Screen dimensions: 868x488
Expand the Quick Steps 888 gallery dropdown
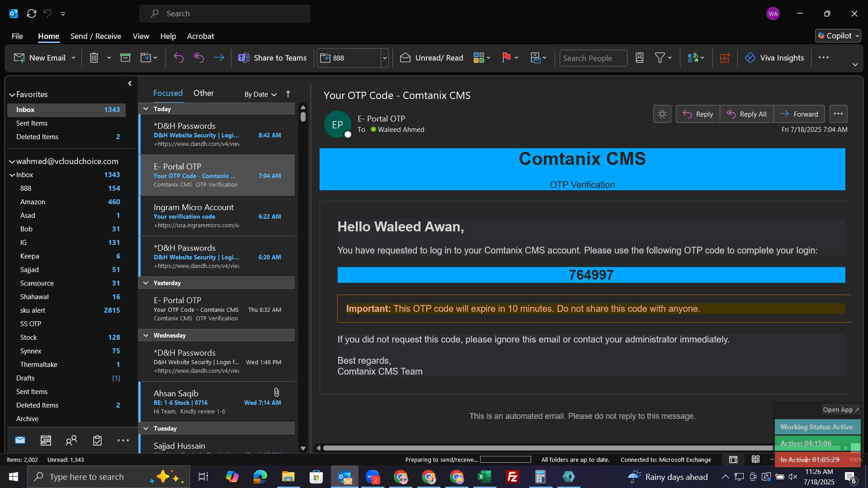[x=385, y=58]
